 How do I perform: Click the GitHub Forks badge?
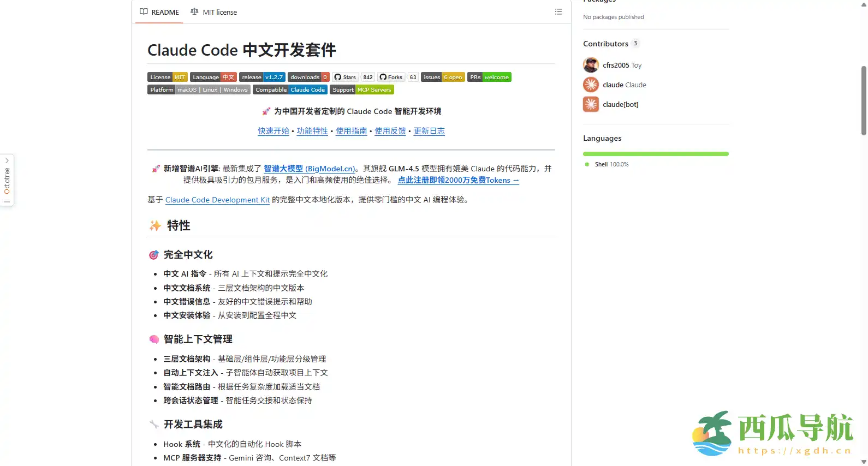[x=397, y=77]
